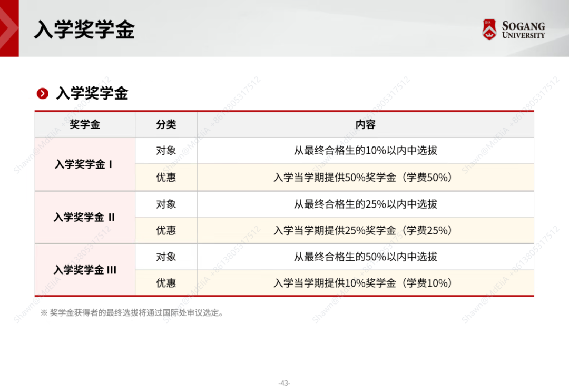Select the 入学奖学金 I row label
The height and width of the screenshot is (392, 569).
pyautogui.click(x=84, y=164)
